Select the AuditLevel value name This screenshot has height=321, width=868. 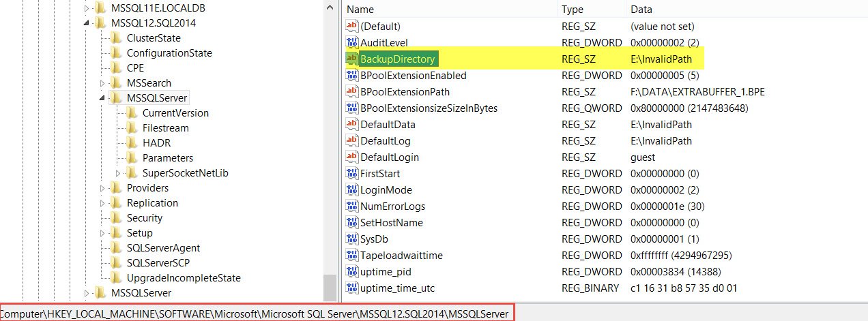point(384,43)
